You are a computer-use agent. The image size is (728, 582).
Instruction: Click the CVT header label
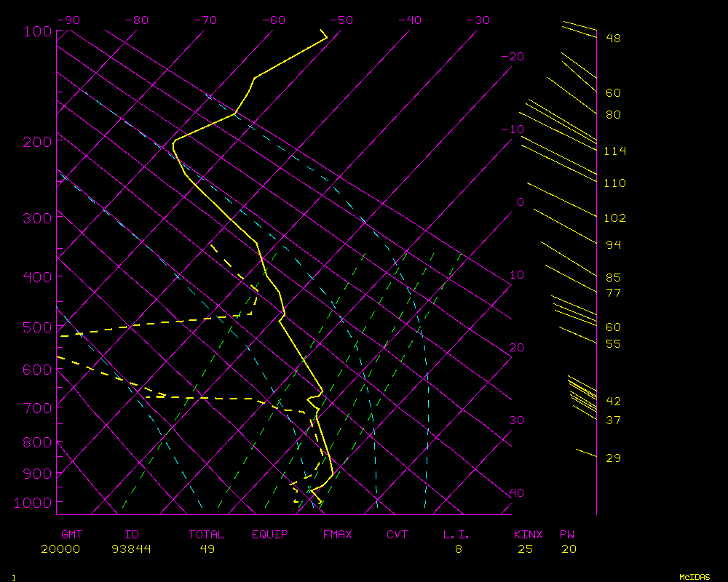coord(397,535)
